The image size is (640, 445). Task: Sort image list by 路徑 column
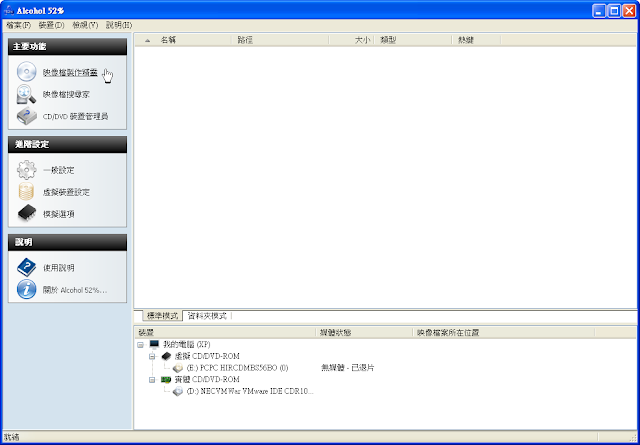click(280, 40)
